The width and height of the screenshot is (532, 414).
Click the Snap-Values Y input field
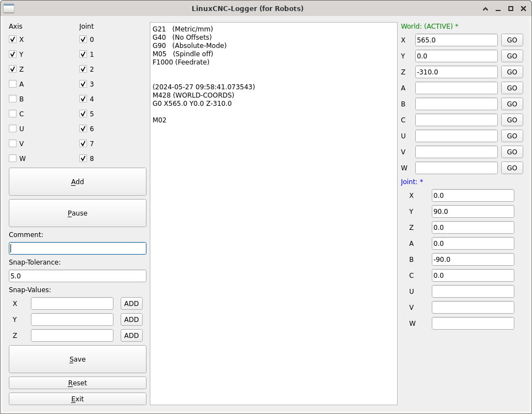72,320
